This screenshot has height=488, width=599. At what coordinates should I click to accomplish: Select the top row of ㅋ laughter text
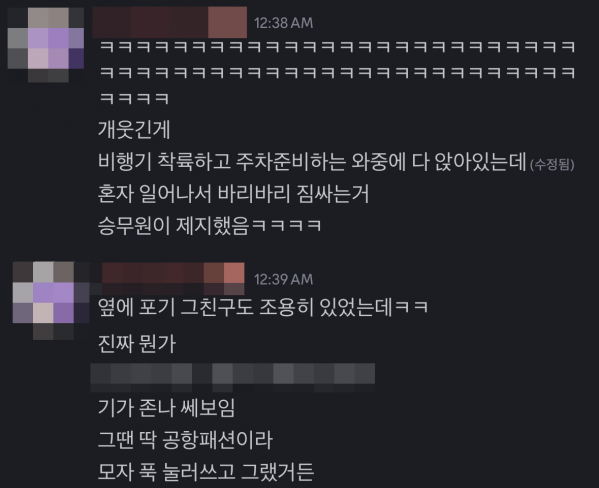coord(337,47)
